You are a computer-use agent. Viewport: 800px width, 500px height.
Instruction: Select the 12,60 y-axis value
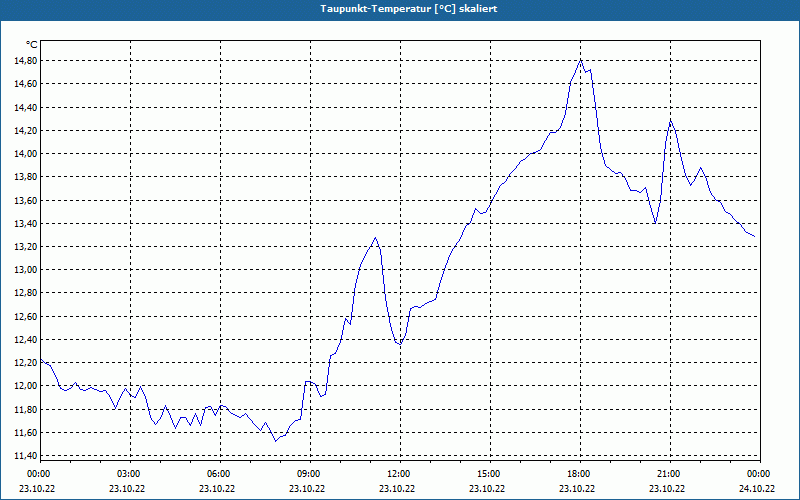pos(26,316)
